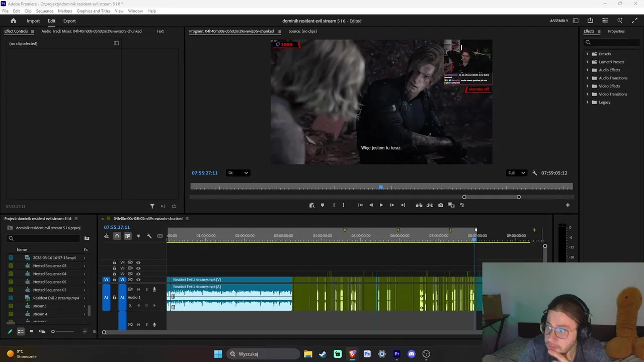Open the Sequence menu
Viewport: 644px width, 362px height.
45,11
